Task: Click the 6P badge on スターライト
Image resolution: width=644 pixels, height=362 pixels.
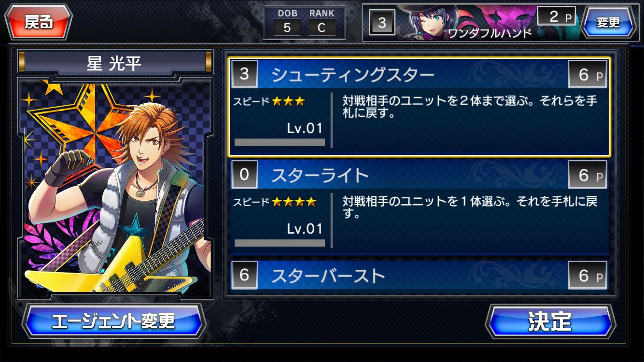Action: pyautogui.click(x=588, y=175)
